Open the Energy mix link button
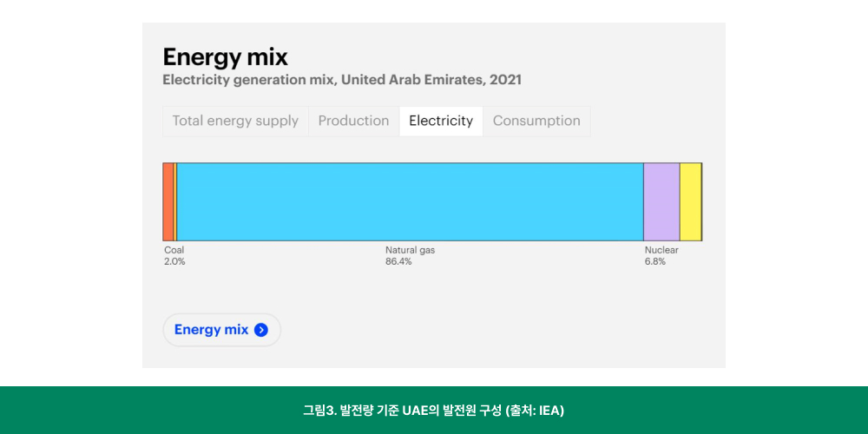 [x=221, y=330]
